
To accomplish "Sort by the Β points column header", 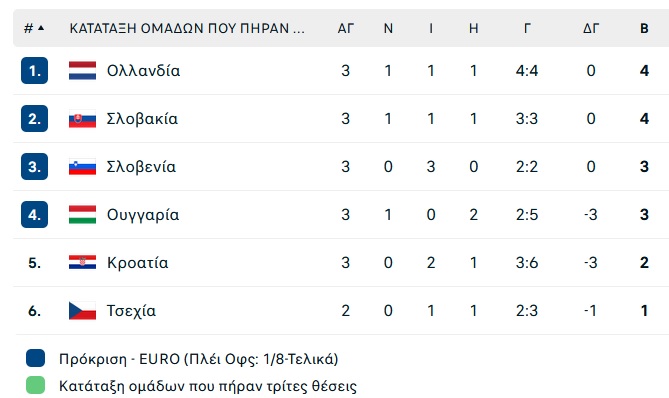I will click(x=644, y=28).
